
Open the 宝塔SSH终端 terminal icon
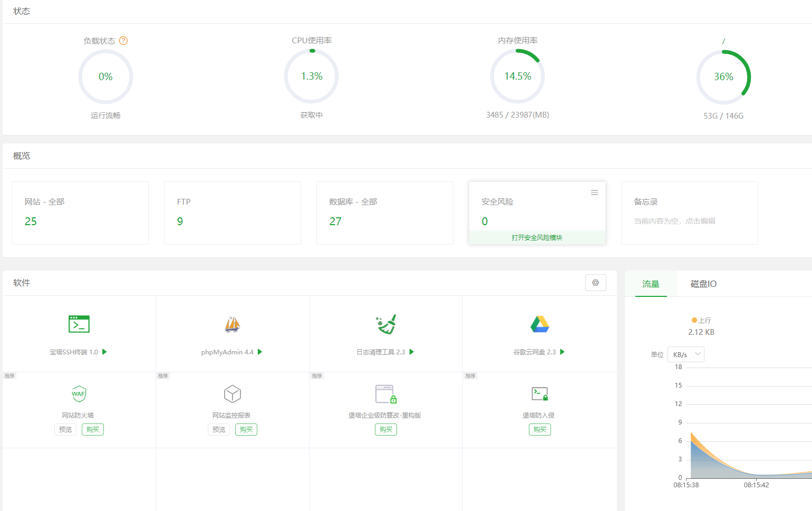pos(79,324)
